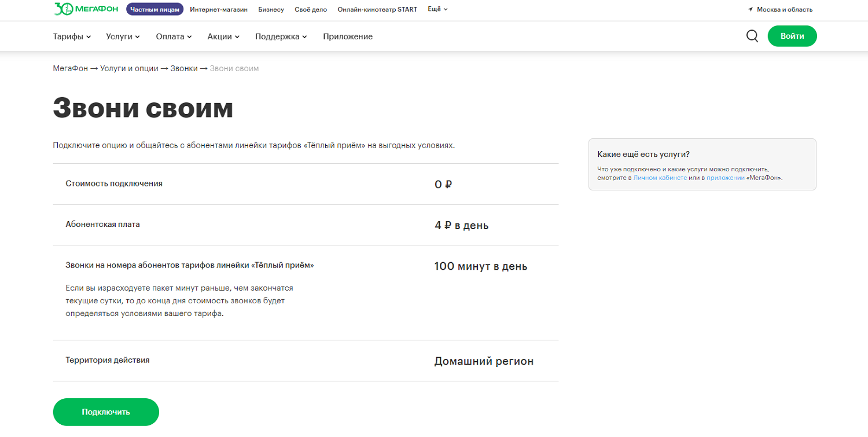Expand the Ещё menu in top bar
The width and height of the screenshot is (868, 437).
tap(437, 9)
